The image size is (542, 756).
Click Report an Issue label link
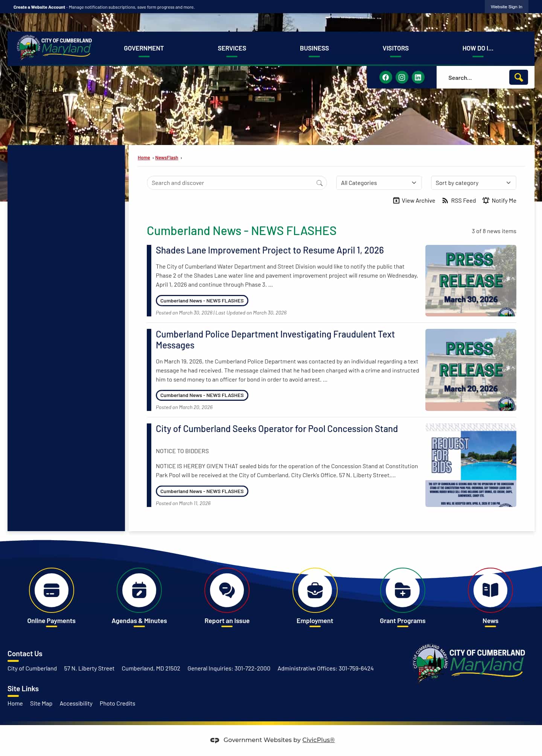pos(227,621)
